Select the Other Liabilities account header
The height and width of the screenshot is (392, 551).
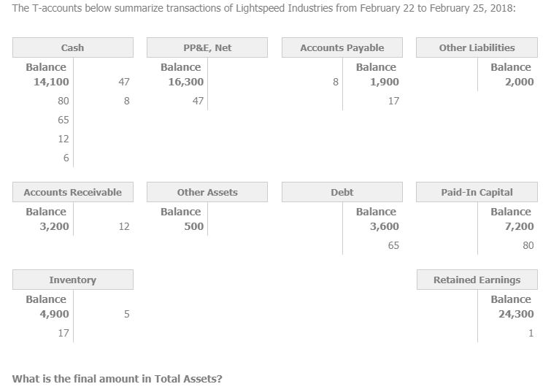point(477,48)
